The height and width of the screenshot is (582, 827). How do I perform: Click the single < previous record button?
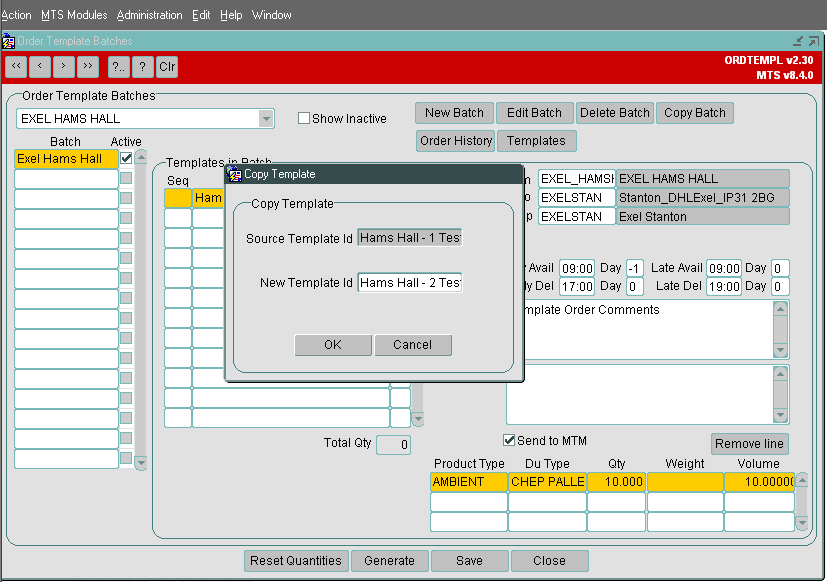(x=40, y=67)
